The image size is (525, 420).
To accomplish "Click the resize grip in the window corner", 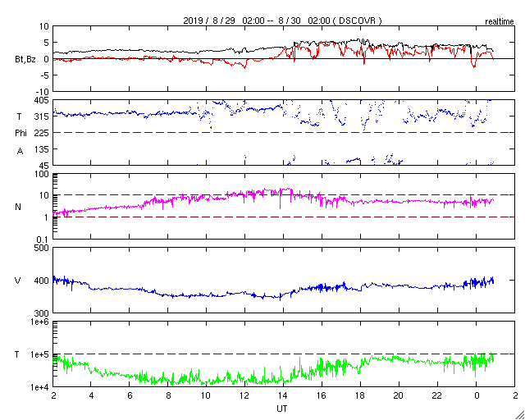I will coord(519,414).
